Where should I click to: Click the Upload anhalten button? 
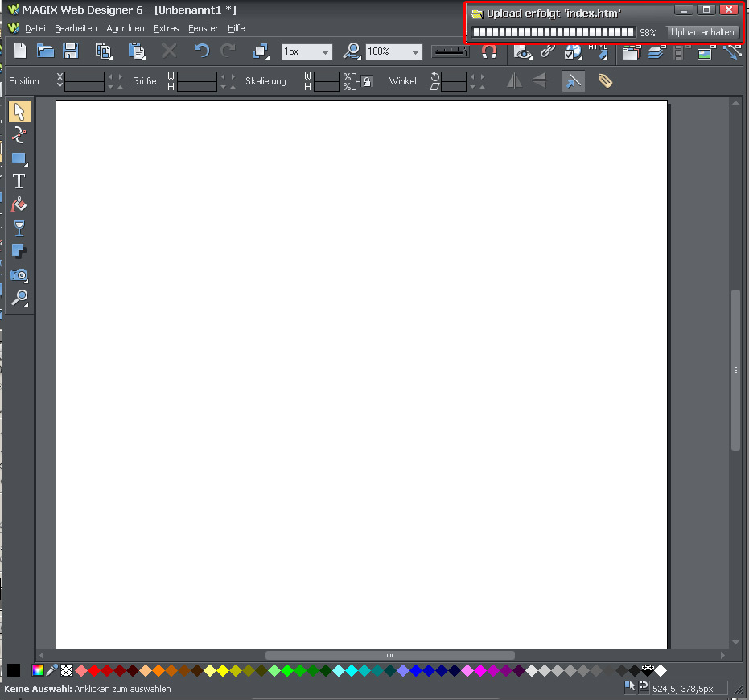(702, 32)
